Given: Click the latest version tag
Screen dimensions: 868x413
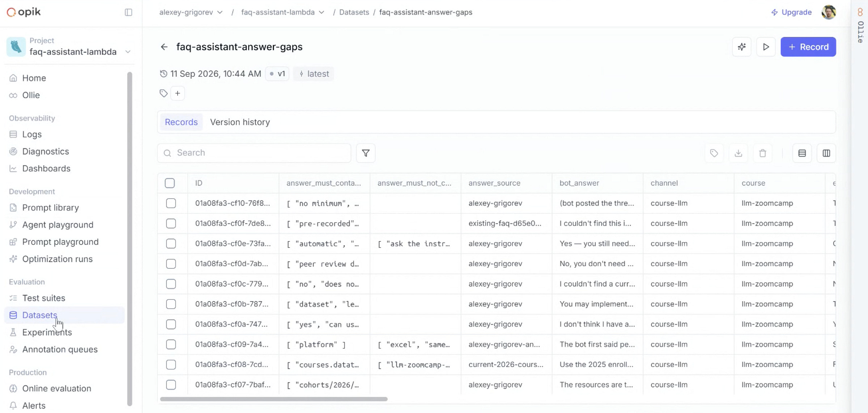Looking at the screenshot, I should pos(314,74).
